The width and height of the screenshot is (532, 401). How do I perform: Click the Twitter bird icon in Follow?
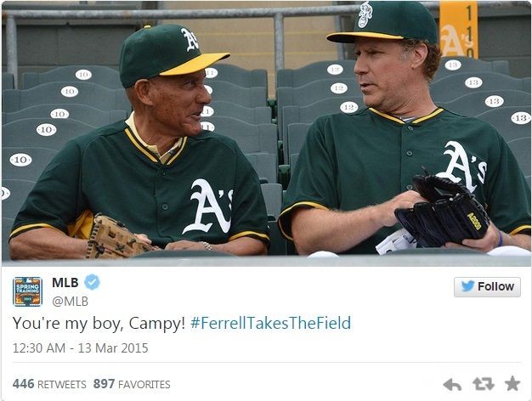click(467, 287)
